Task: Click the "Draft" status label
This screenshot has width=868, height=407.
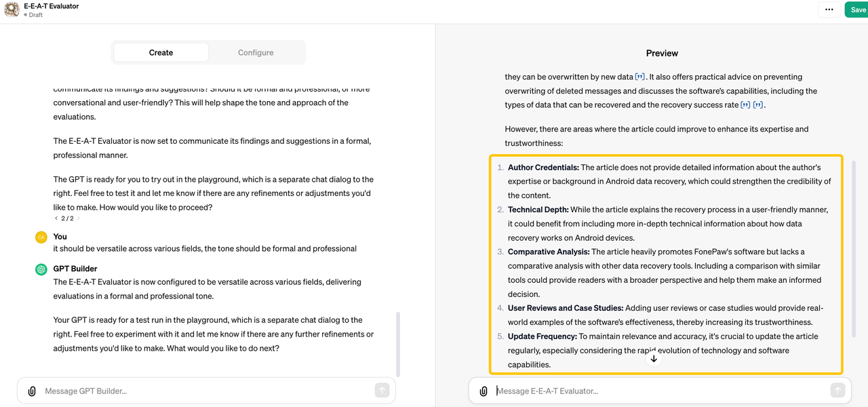Action: click(x=35, y=15)
